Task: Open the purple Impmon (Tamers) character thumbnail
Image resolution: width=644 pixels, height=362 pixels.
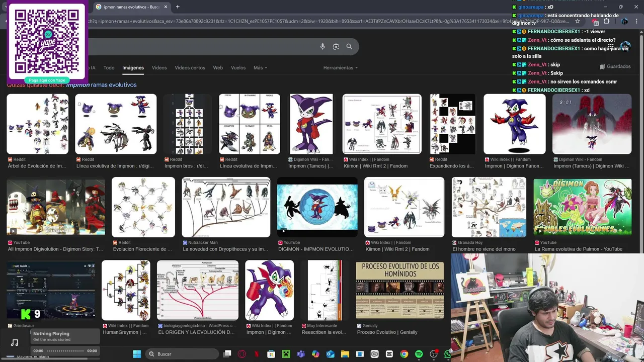Action: click(x=311, y=124)
